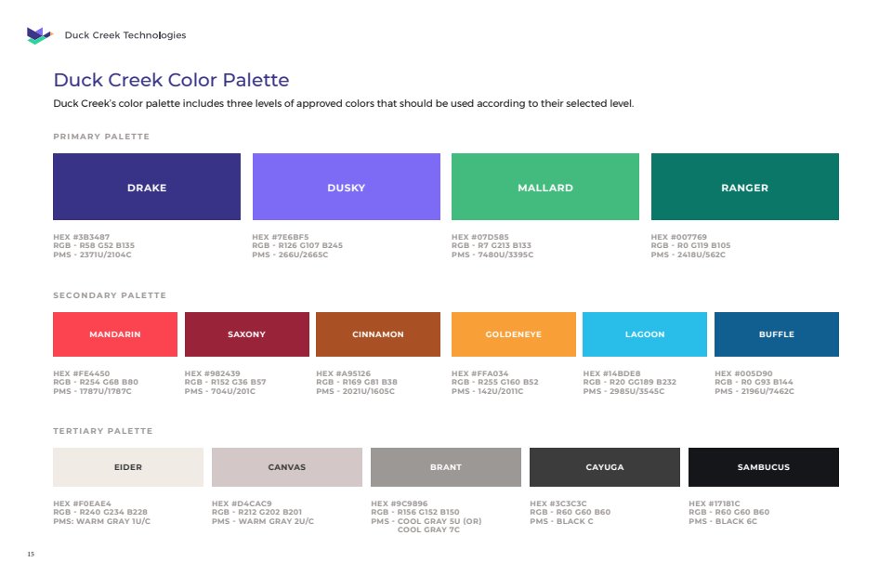Click the palette description sentence
The image size is (892, 588).
344,103
